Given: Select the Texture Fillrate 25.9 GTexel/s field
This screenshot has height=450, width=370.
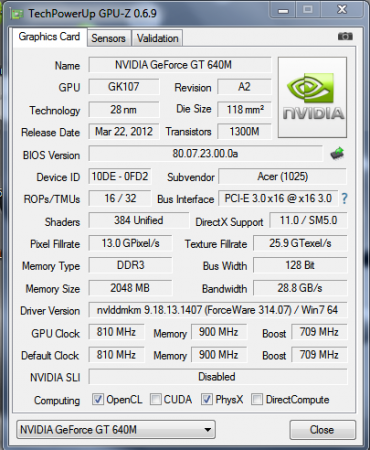Looking at the screenshot, I should tap(300, 243).
